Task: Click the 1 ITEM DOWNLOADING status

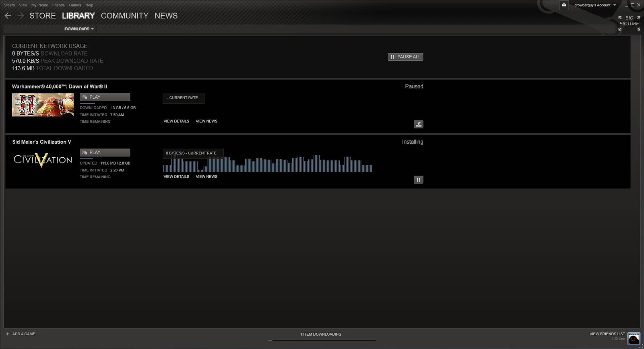Action: tap(321, 334)
